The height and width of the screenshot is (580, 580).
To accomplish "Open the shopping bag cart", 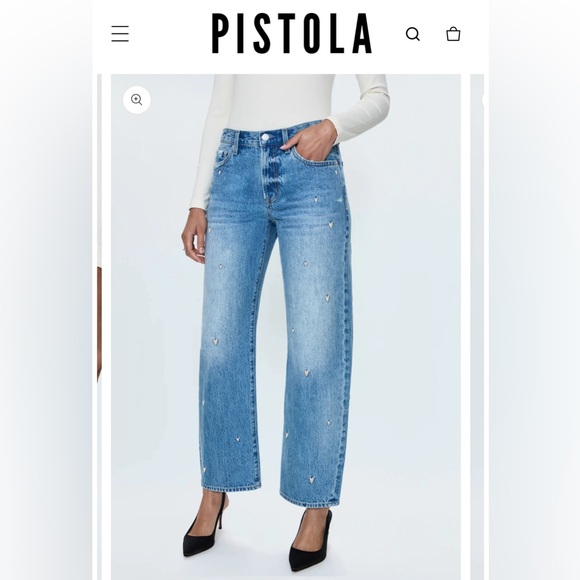I will coord(453,34).
